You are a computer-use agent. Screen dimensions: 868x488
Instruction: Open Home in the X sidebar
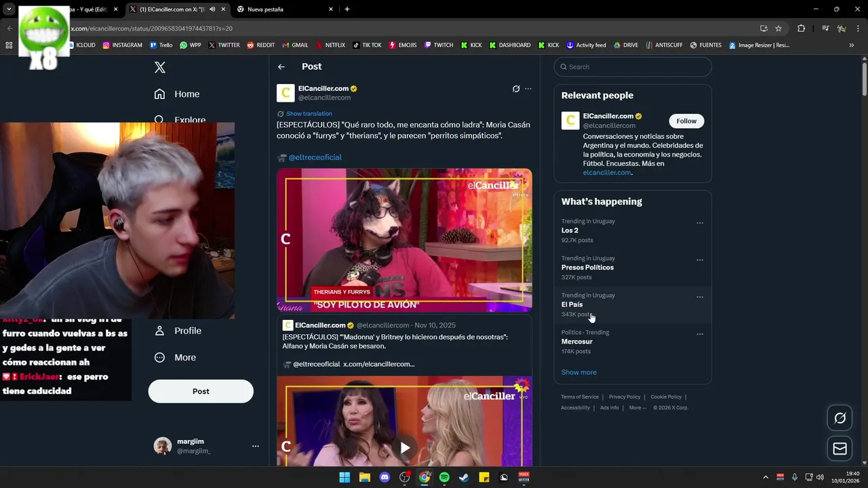coord(177,94)
